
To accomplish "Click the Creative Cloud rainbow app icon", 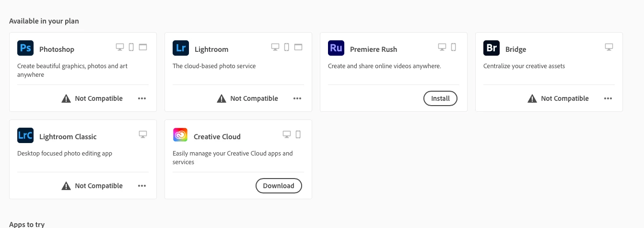I will click(x=180, y=136).
